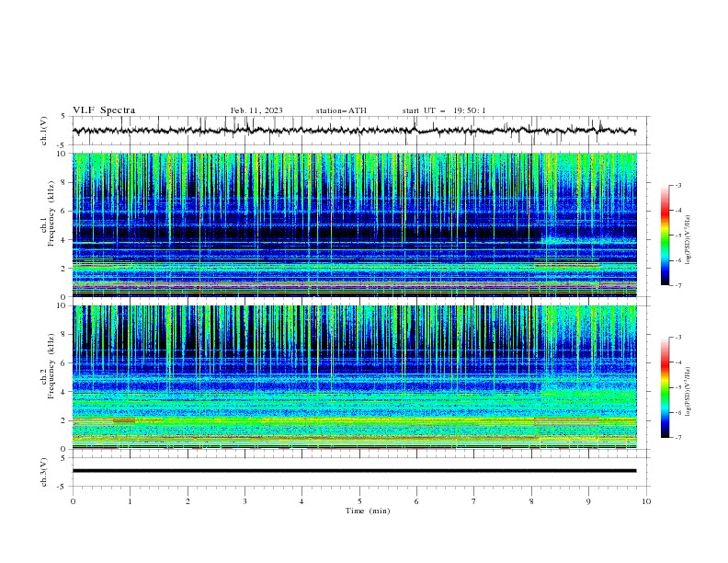The image size is (728, 563).
Task: Click the ch.2 PSD color scale bar
Action: (x=665, y=387)
